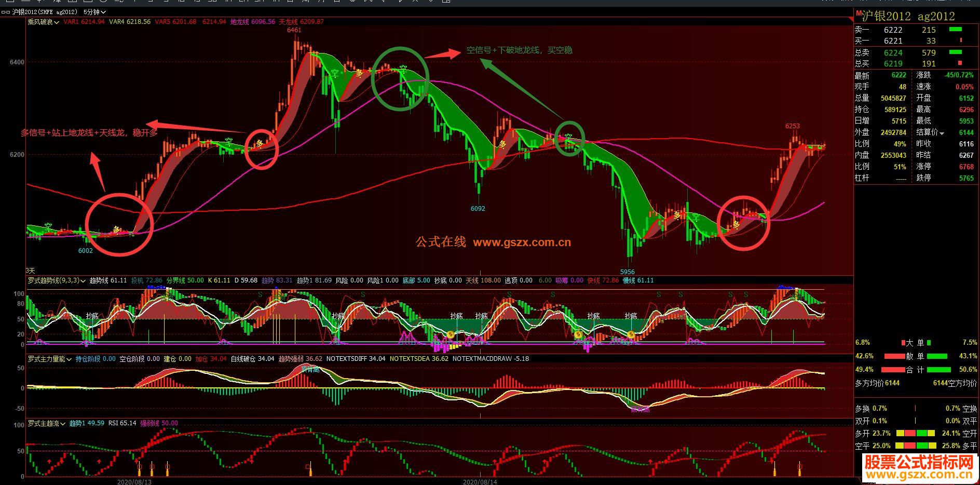This screenshot has height=485, width=980.
Task: Click the NOTEXTMACDDRAW -5.18 legend entry
Action: click(491, 359)
